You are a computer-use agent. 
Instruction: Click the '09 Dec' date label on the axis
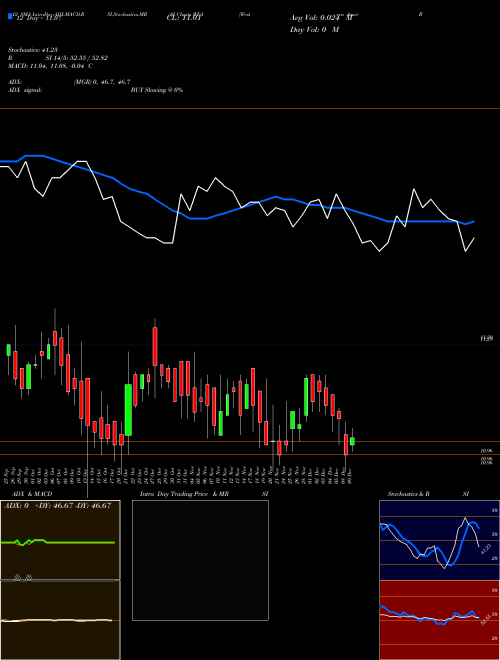[351, 474]
